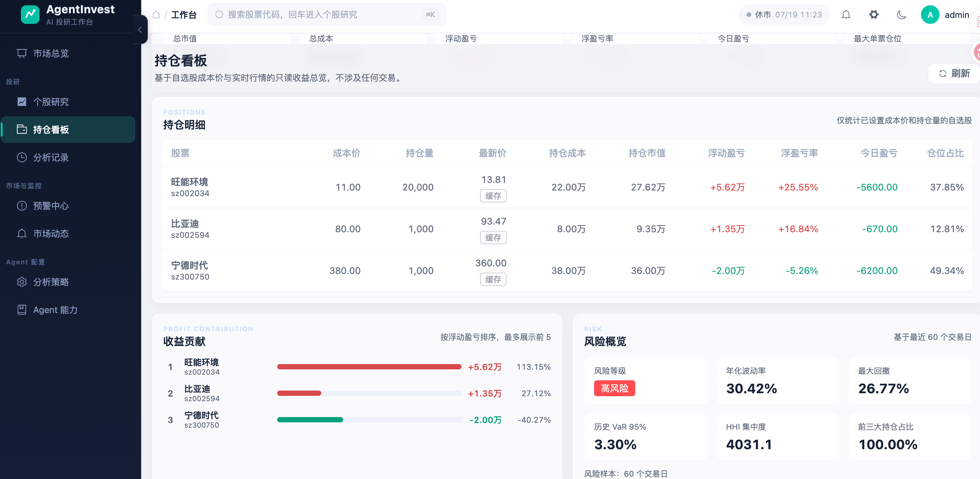Click 旺能环境 floating profit +5.62万 table cell

click(727, 187)
